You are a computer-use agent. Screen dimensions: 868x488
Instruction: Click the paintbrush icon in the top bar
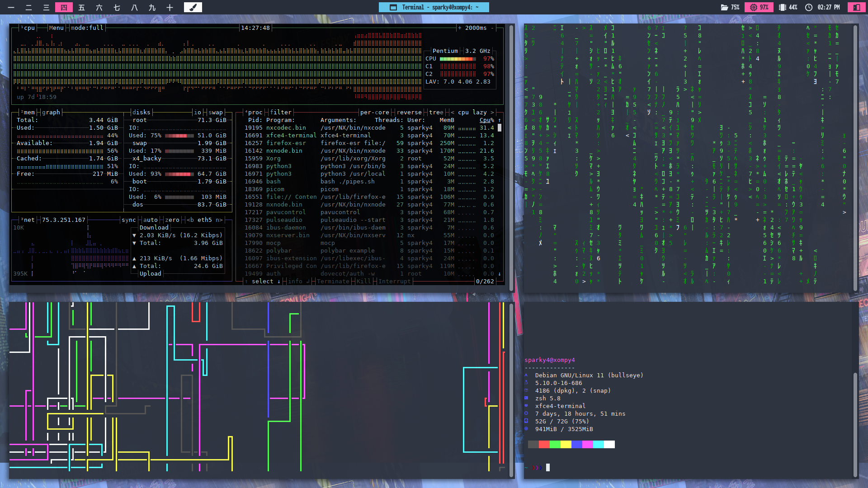(x=193, y=7)
